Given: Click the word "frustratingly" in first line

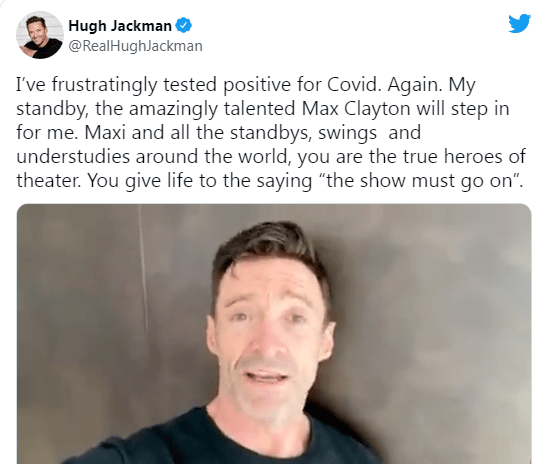Looking at the screenshot, I should [x=105, y=85].
